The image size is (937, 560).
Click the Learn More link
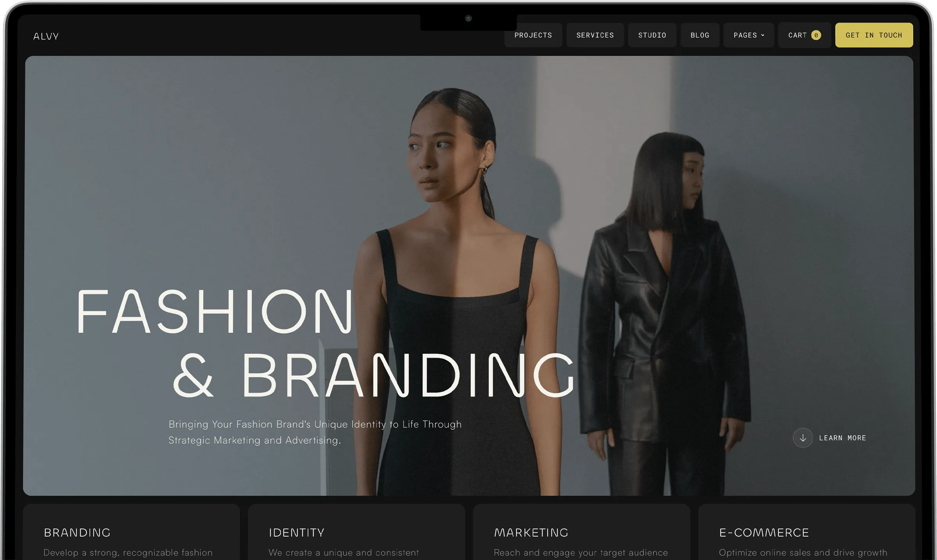pos(843,438)
